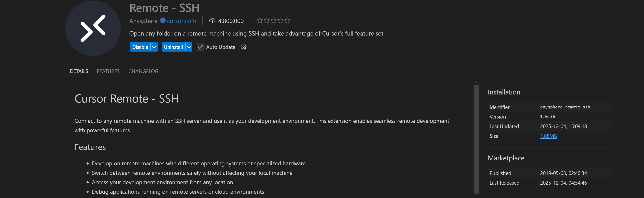
Task: Expand the dropdown arrow beside Uninstall
Action: [189, 47]
